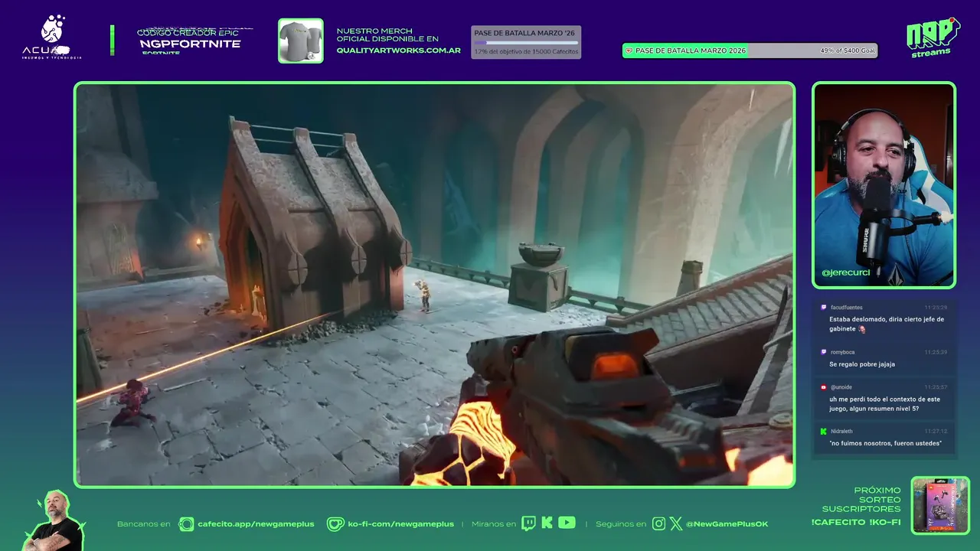Click the Cafecito cup icon in bottom bar
This screenshot has height=551, width=980.
[186, 524]
